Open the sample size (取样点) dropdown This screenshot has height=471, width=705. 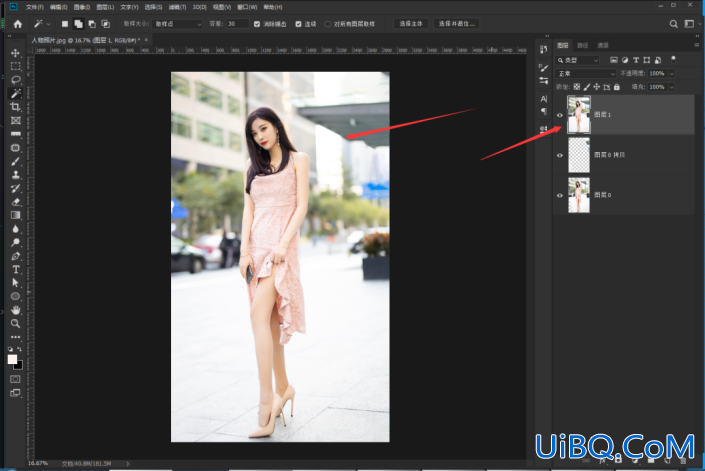coord(177,24)
